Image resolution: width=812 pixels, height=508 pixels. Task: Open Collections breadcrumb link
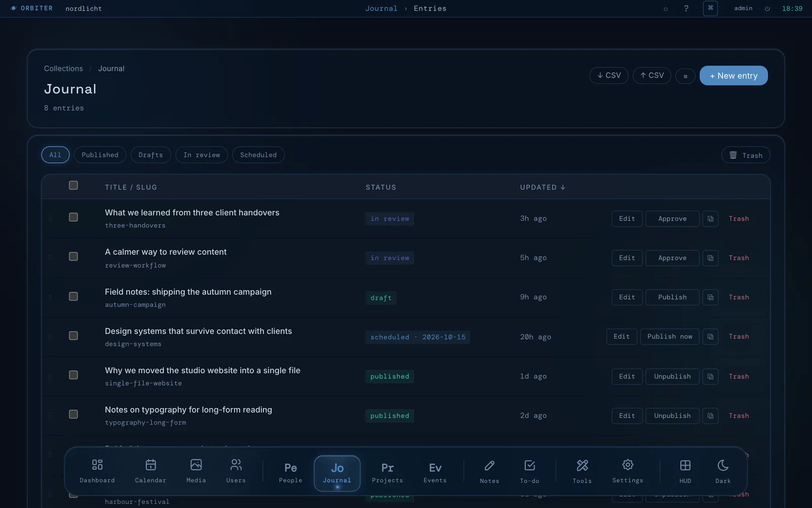coord(63,69)
